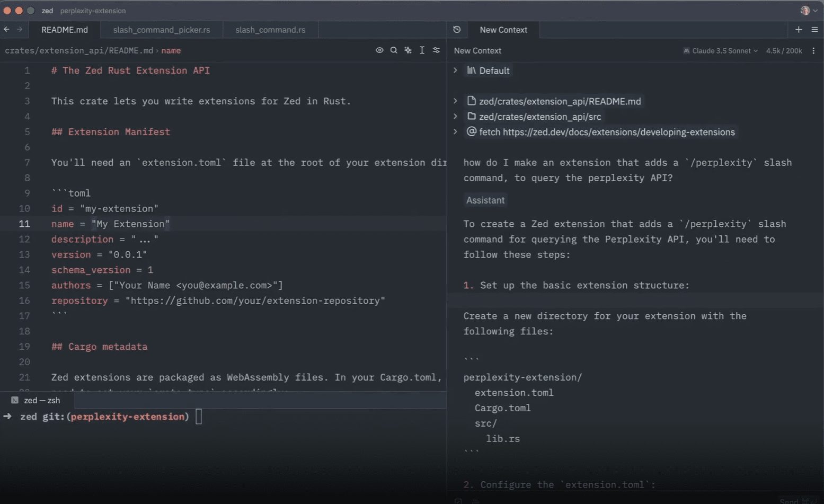Image resolution: width=824 pixels, height=504 pixels.
Task: Click the repository URL line
Action: coord(218,300)
